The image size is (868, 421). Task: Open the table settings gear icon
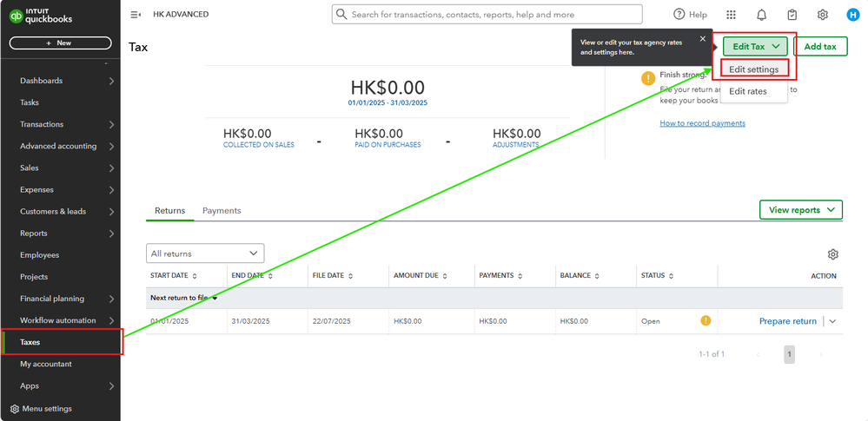[x=832, y=254]
